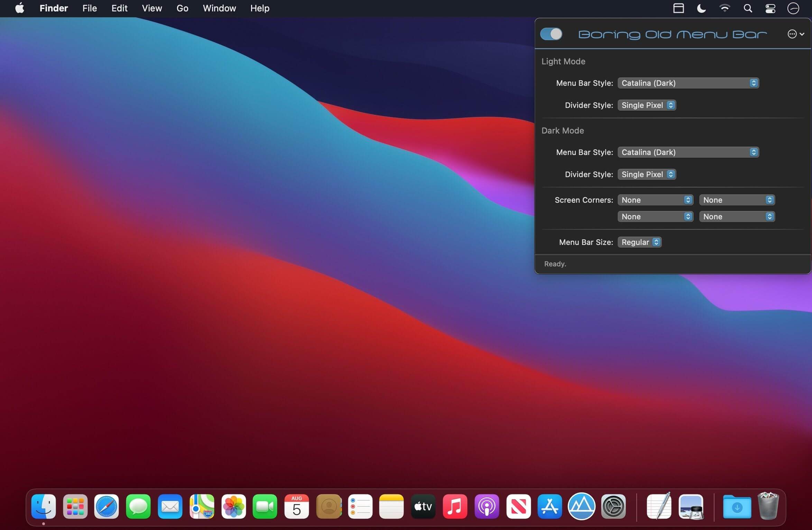
Task: Open Dark Mode Divider Style dropdown
Action: 646,174
